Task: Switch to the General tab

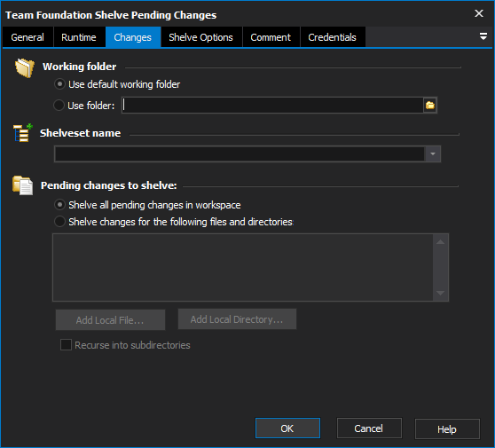Action: [x=27, y=37]
